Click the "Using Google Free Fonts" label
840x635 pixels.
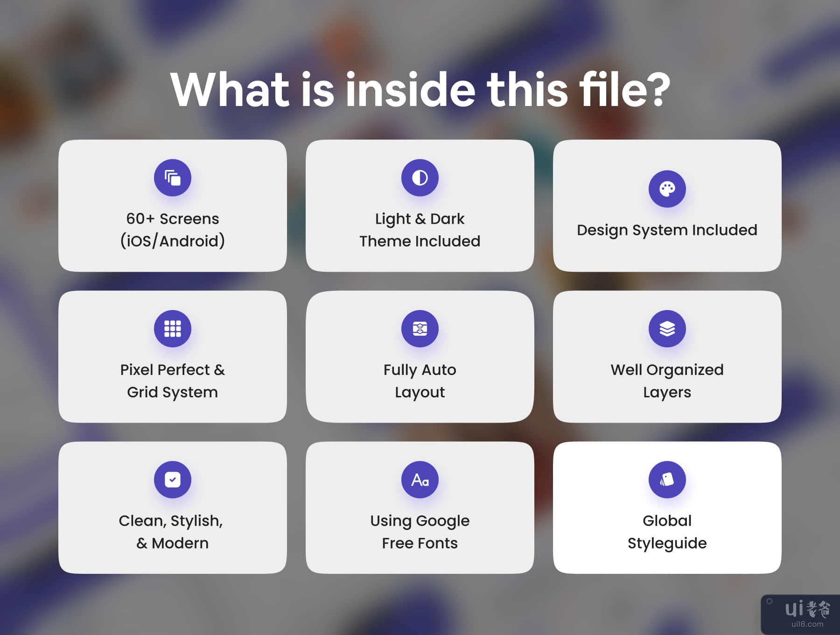point(420,532)
